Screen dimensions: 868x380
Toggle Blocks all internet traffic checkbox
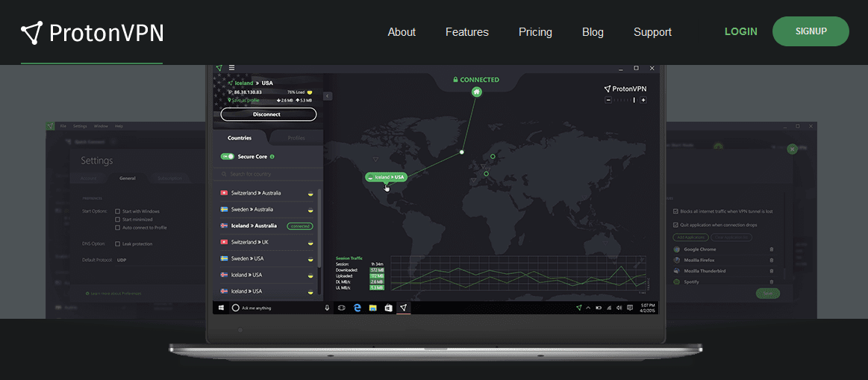[675, 211]
